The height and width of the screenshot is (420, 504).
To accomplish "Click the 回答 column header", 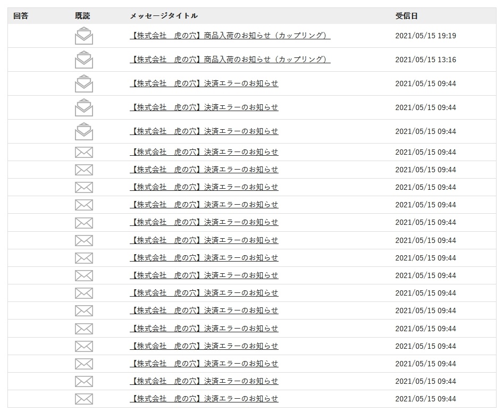I will [21, 16].
